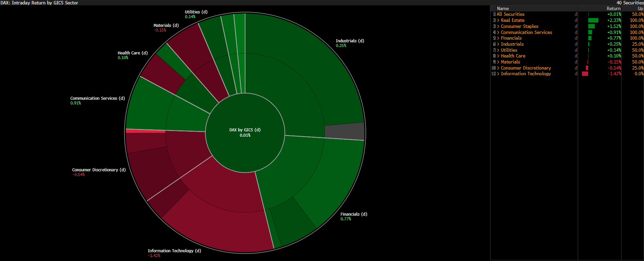Click the Industrials (d) chart label

pyautogui.click(x=350, y=41)
